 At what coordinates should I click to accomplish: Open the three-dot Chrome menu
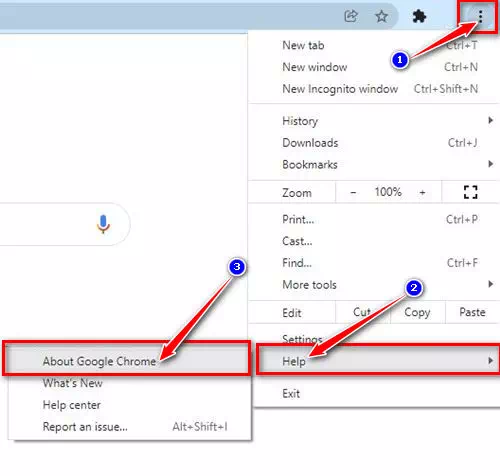pos(480,16)
